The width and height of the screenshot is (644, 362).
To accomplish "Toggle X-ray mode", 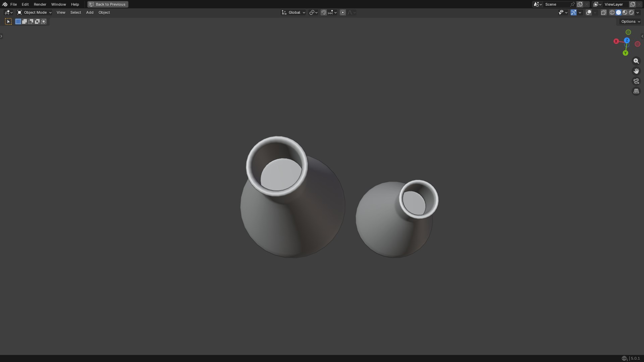I will click(603, 12).
